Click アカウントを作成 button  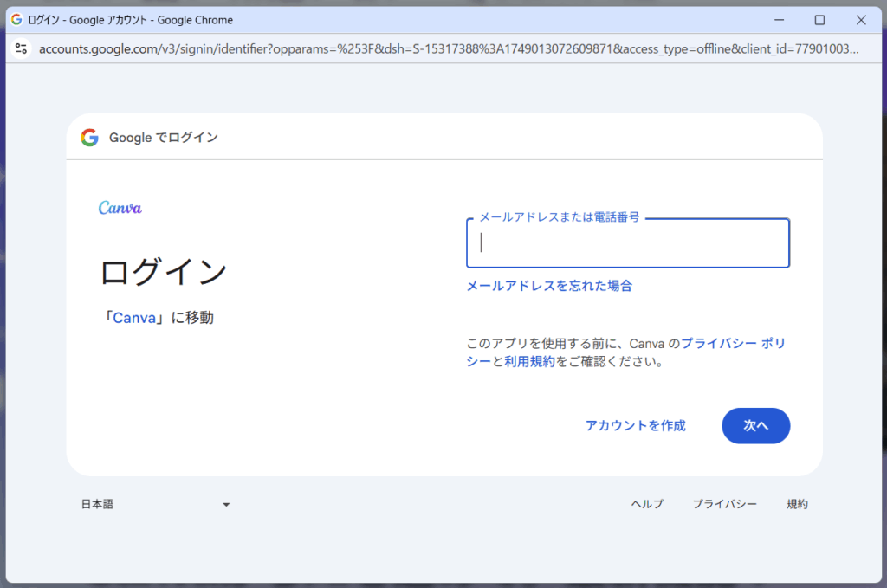[x=635, y=426]
